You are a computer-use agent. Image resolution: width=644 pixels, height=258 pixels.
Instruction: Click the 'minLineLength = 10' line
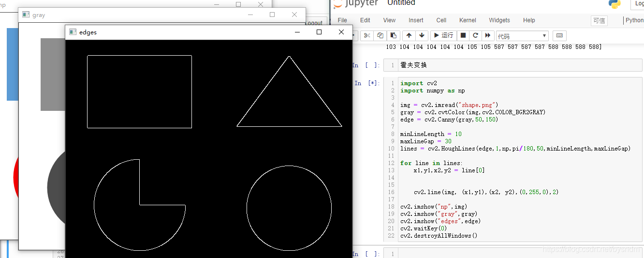click(x=431, y=134)
